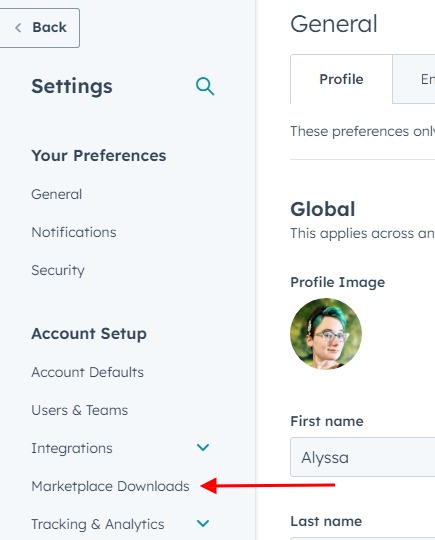Go to Security settings

click(x=58, y=270)
